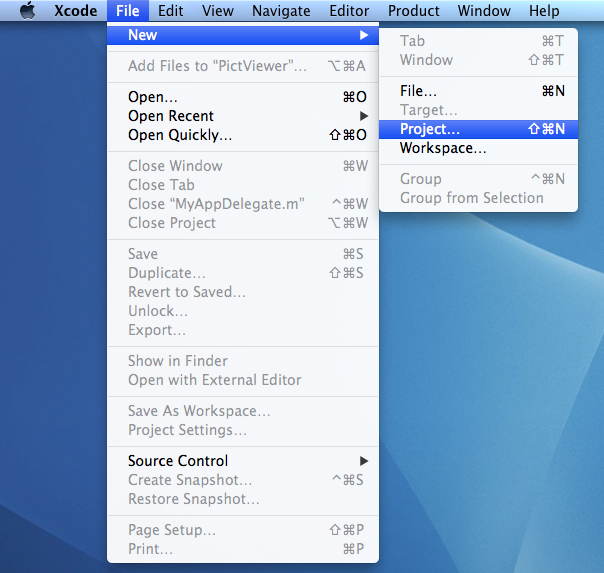The image size is (604, 573).
Task: Open the View menu
Action: pyautogui.click(x=218, y=11)
